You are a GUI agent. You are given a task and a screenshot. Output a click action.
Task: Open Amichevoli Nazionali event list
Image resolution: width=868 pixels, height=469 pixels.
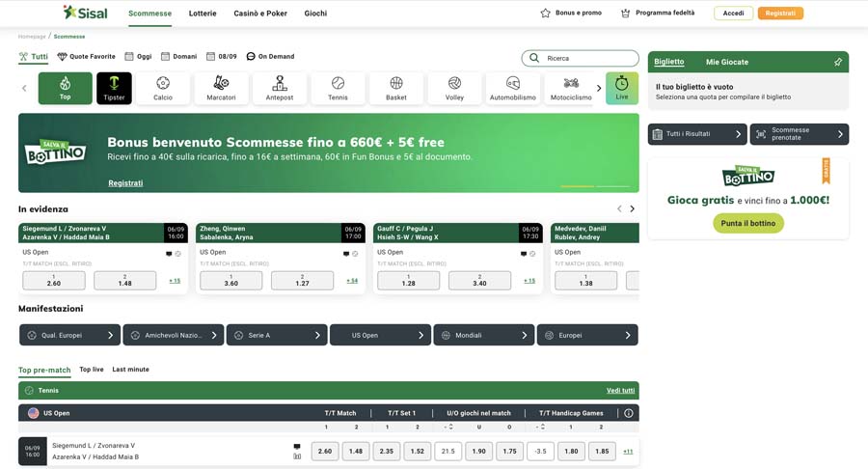[174, 335]
